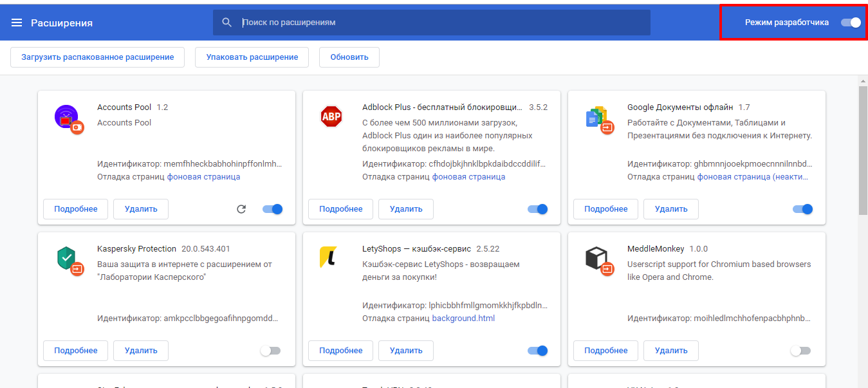The height and width of the screenshot is (388, 868).
Task: Click MeddleMonkey identifier text
Action: [719, 318]
